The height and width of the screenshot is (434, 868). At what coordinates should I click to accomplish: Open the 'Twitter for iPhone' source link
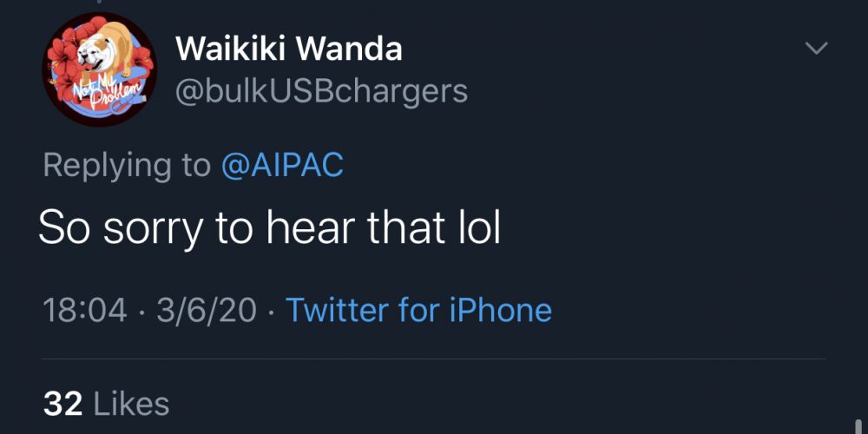point(418,310)
